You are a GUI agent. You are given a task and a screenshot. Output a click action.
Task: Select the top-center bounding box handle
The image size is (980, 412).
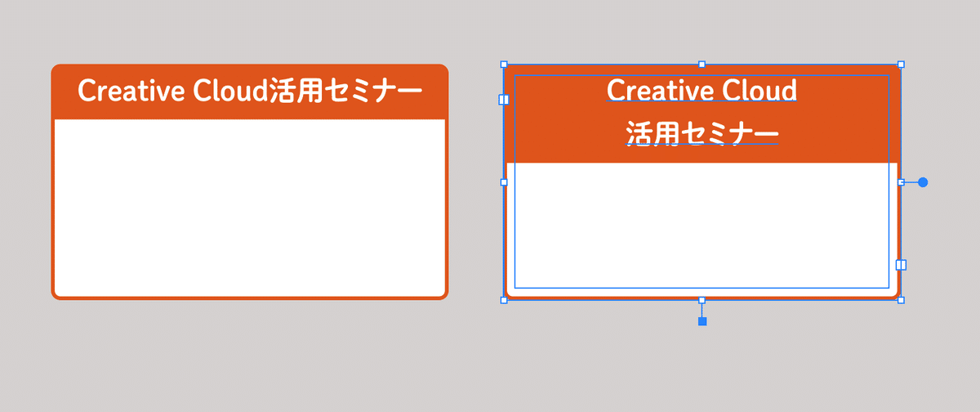pos(702,64)
